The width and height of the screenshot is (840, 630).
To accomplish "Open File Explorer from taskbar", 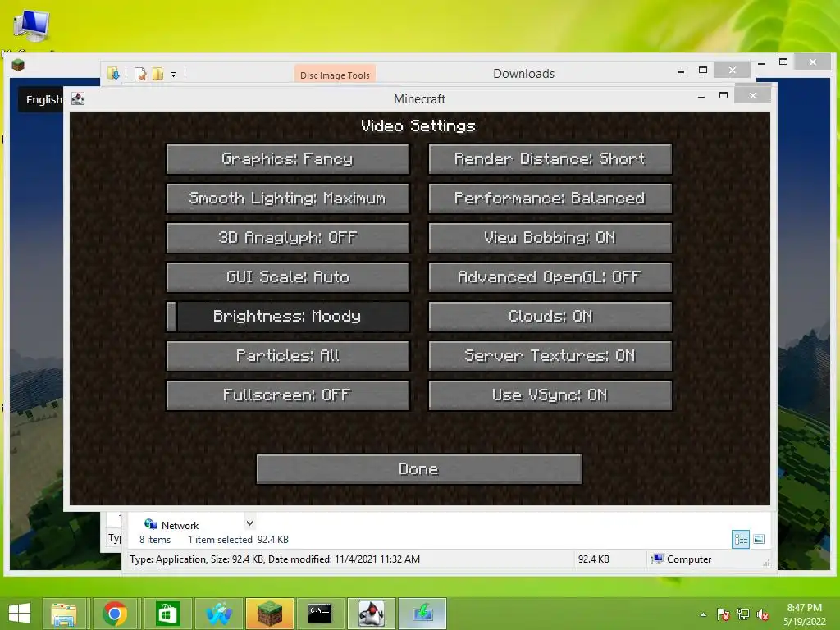I will (x=64, y=614).
